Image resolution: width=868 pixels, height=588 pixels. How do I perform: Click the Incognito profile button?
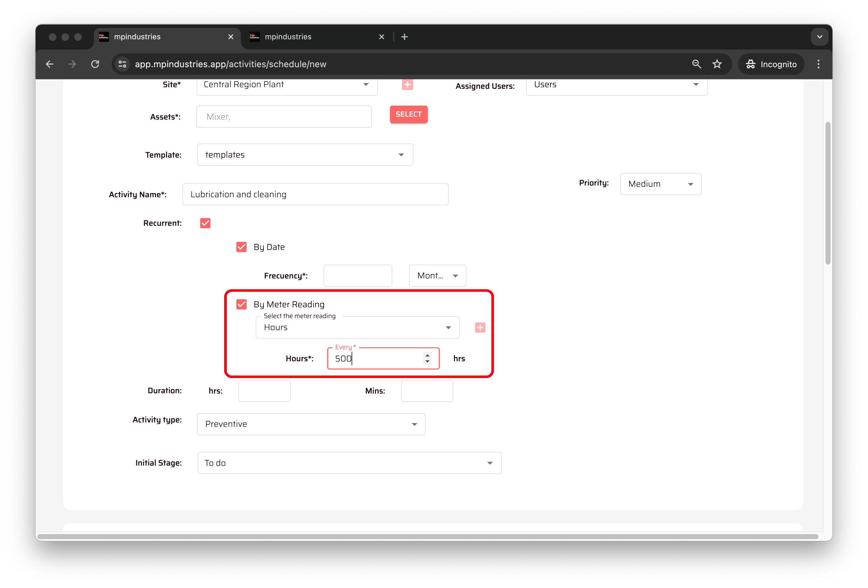tap(771, 64)
